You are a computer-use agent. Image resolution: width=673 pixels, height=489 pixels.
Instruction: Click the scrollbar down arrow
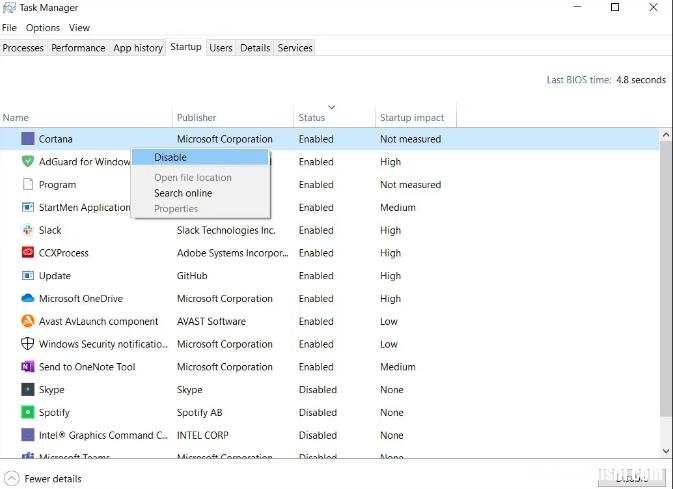[x=666, y=451]
